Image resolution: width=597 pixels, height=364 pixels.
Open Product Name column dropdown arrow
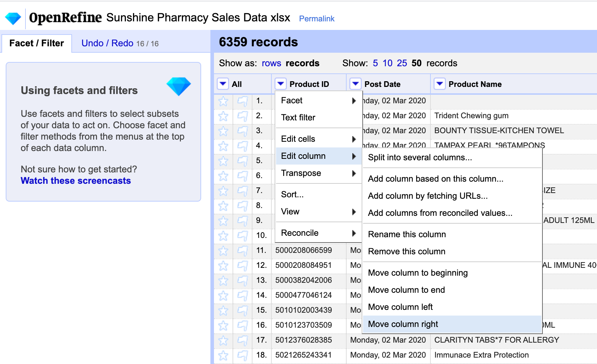pyautogui.click(x=440, y=84)
